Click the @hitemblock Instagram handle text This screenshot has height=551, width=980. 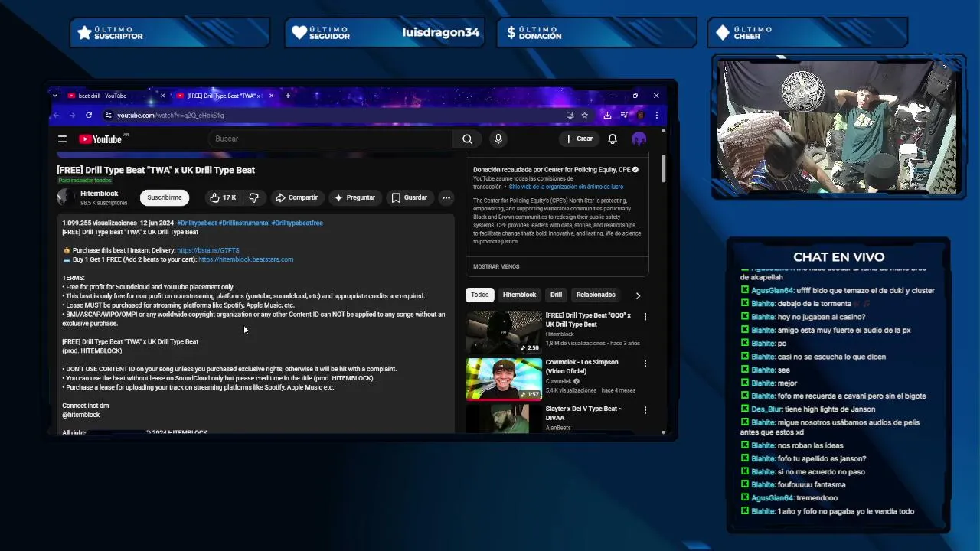[81, 415]
